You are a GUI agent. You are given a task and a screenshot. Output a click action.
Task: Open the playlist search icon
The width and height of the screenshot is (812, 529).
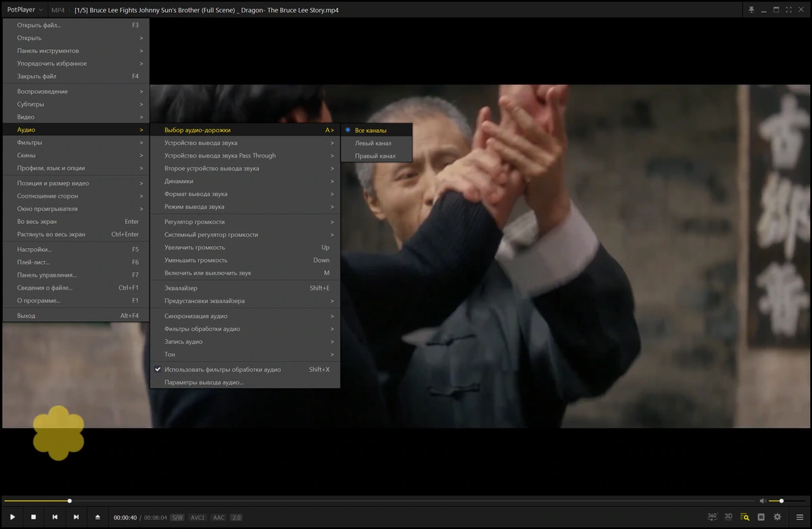coord(744,517)
